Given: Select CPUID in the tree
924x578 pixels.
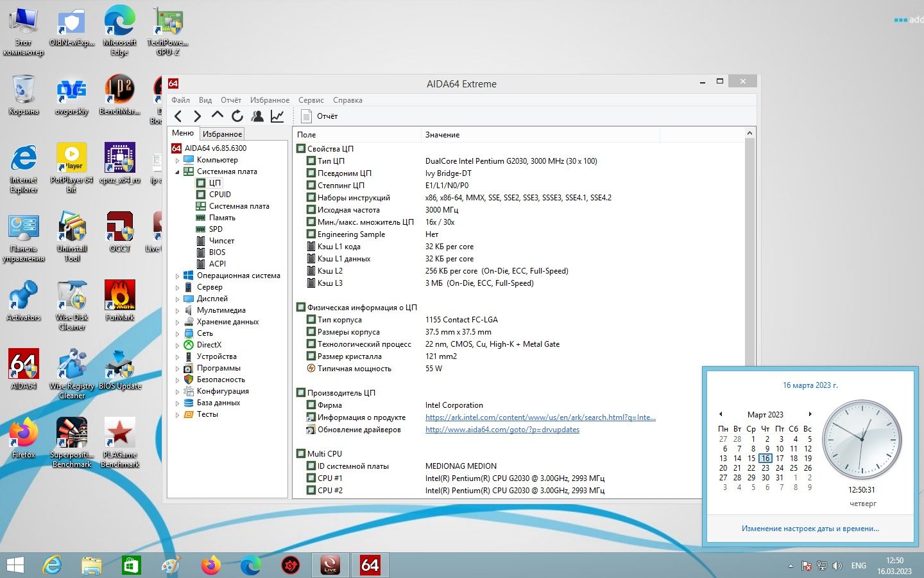Looking at the screenshot, I should click(219, 195).
